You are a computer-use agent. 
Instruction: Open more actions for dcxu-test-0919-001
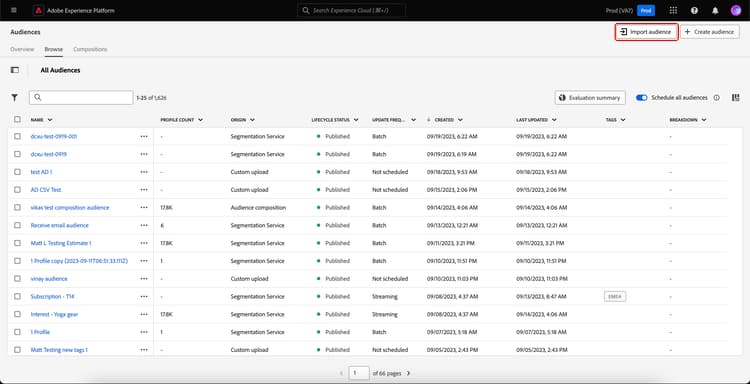[x=144, y=136]
